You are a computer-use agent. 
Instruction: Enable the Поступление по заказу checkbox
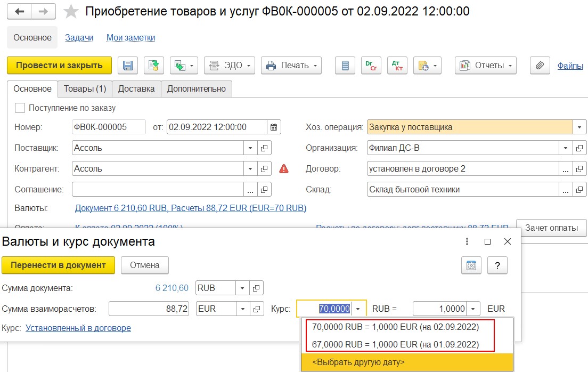coord(20,108)
